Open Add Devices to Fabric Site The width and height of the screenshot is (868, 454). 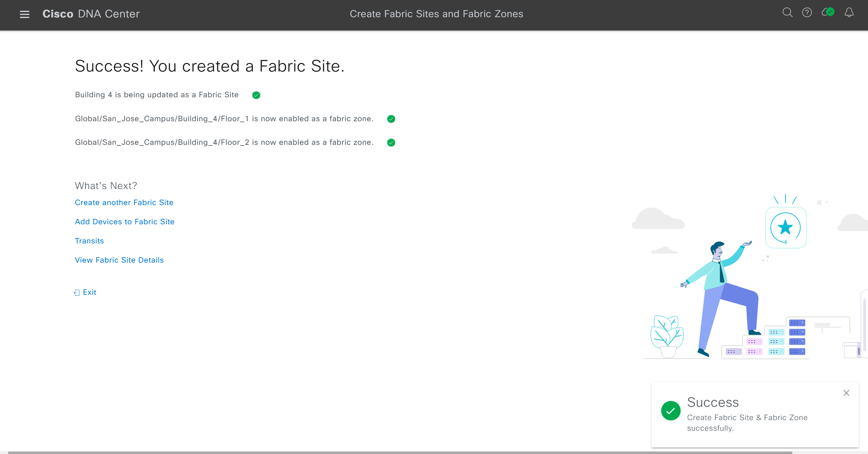point(125,222)
